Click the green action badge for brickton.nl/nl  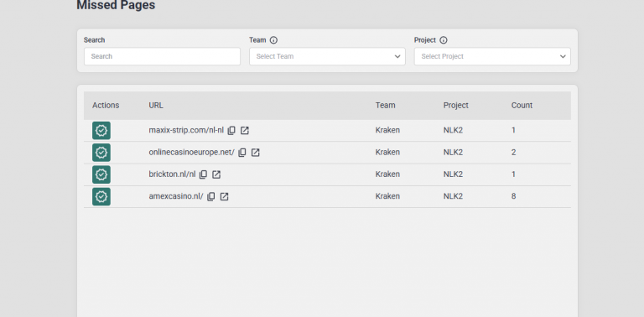(101, 174)
